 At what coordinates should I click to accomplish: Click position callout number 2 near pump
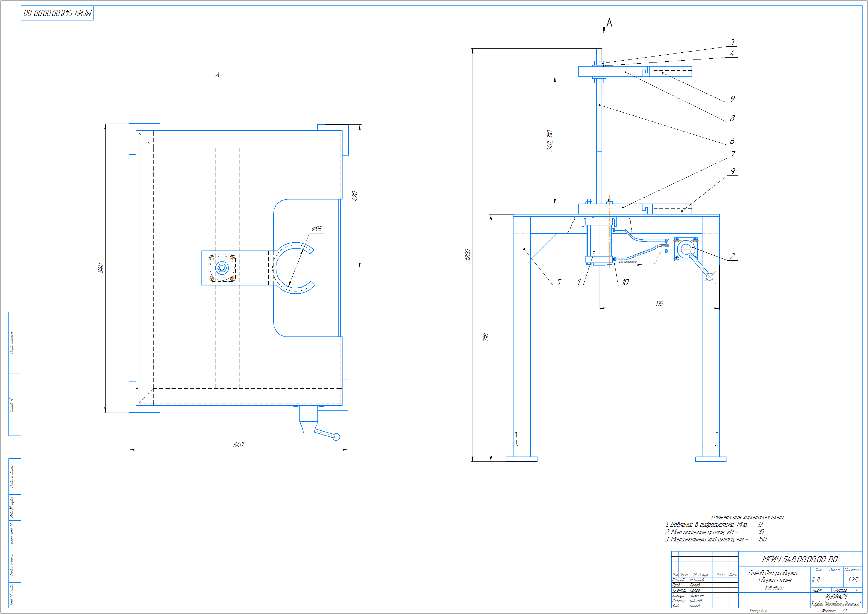[732, 256]
